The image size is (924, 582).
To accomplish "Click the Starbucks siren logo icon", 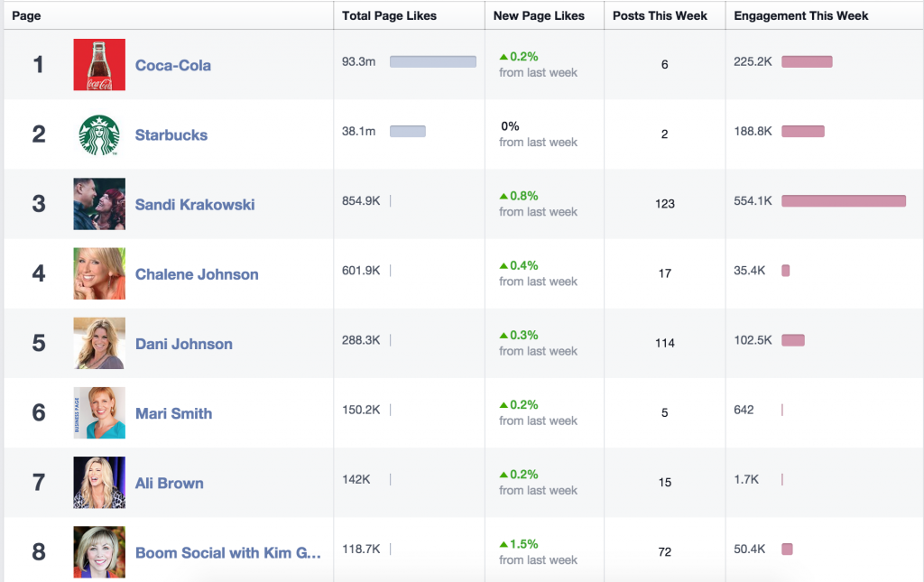I will (x=98, y=134).
